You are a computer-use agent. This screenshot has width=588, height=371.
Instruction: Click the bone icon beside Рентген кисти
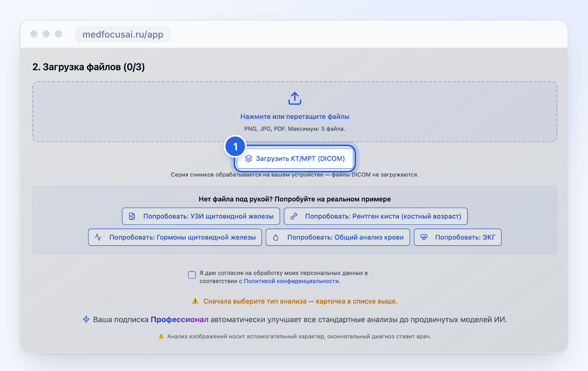pyautogui.click(x=294, y=216)
